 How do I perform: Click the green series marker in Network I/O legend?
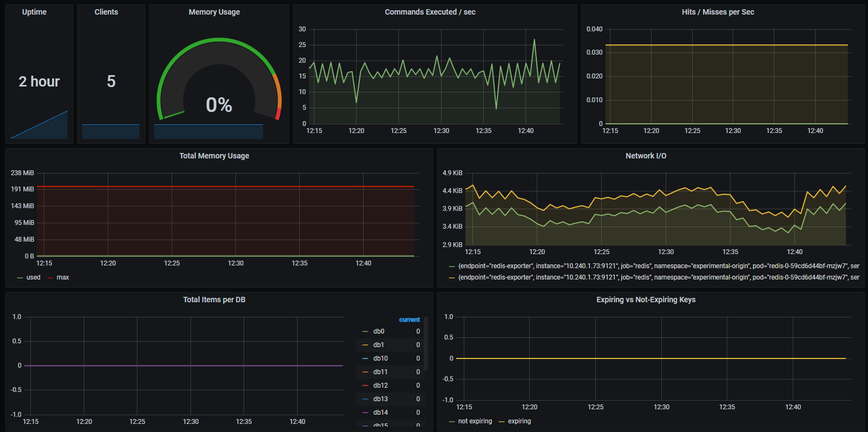click(x=452, y=266)
